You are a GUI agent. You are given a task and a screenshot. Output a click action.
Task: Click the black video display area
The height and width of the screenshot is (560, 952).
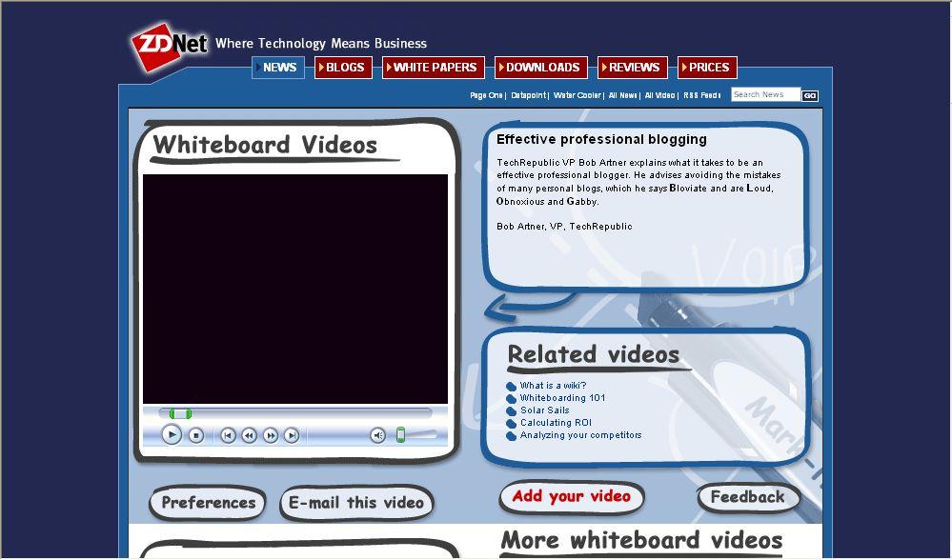[295, 289]
